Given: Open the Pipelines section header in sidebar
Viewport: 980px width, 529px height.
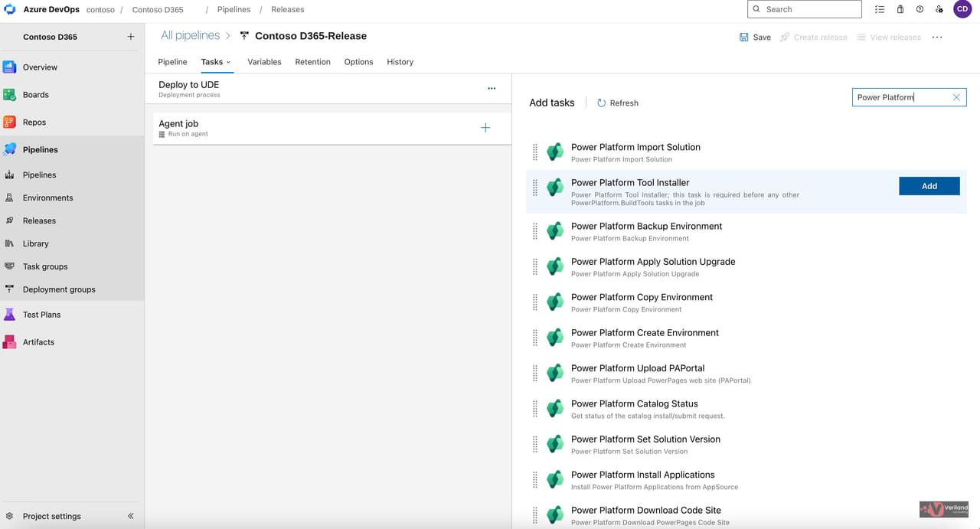Looking at the screenshot, I should (72, 150).
